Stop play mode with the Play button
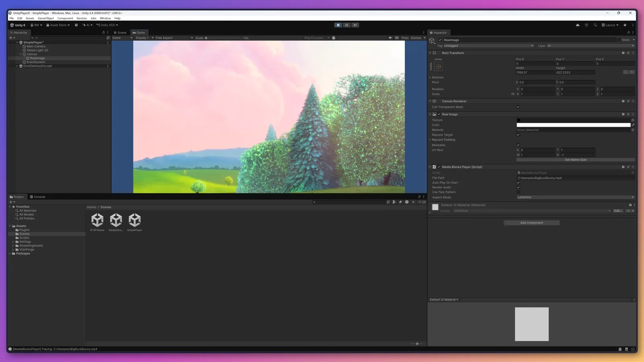644x362 pixels. (338, 25)
